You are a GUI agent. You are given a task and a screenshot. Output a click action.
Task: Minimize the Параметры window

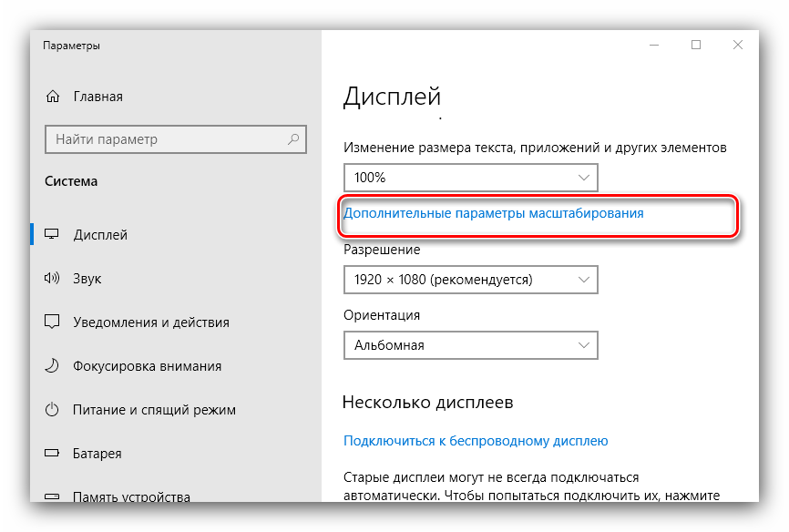pos(653,45)
